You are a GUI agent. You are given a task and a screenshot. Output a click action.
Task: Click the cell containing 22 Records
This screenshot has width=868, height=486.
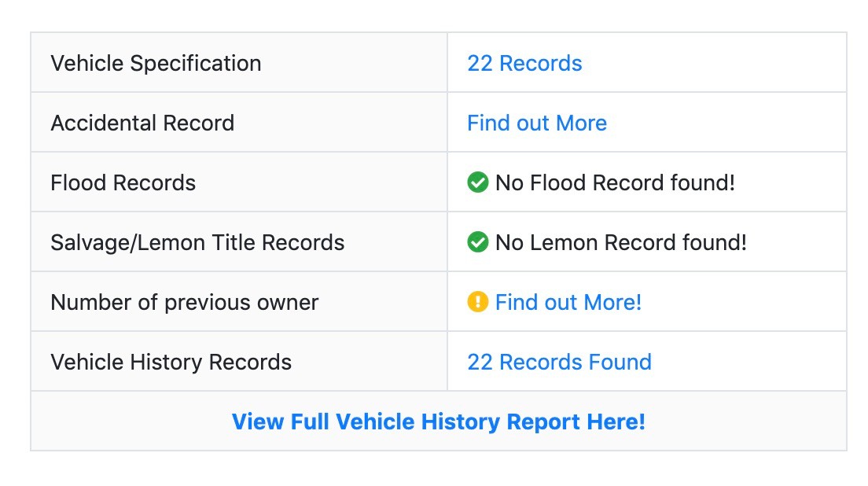pos(646,63)
